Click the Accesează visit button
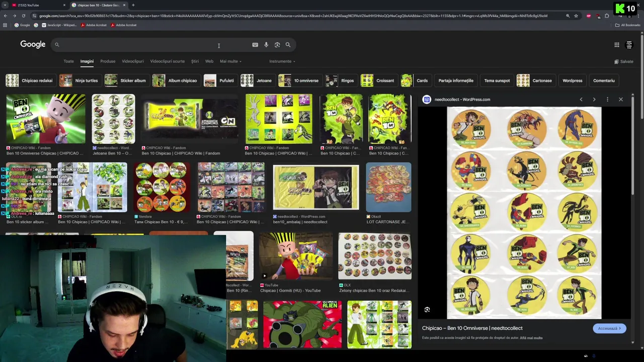Viewport: 644px width, 362px height. (x=609, y=328)
